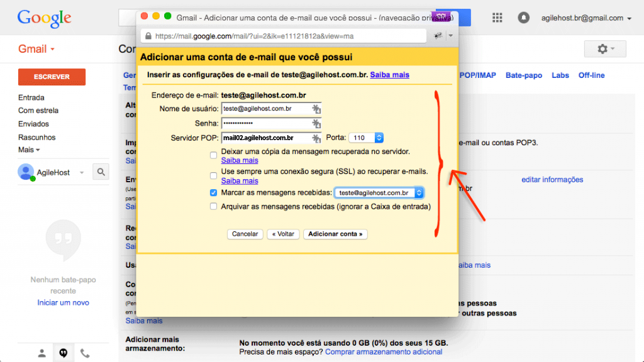Click the Cancelar button

point(245,234)
